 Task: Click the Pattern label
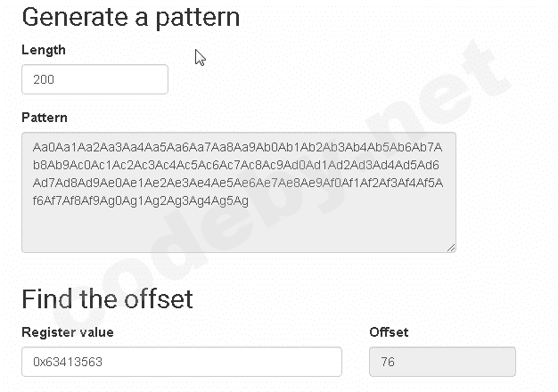pos(45,118)
